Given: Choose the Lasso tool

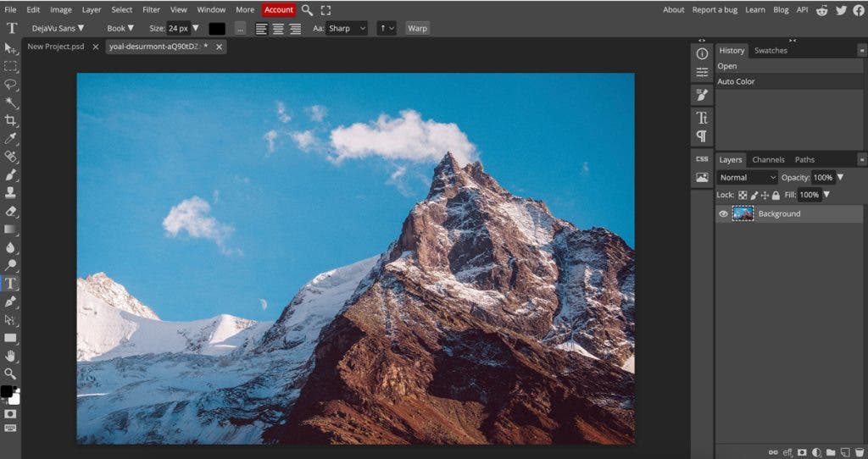Looking at the screenshot, I should coord(11,85).
